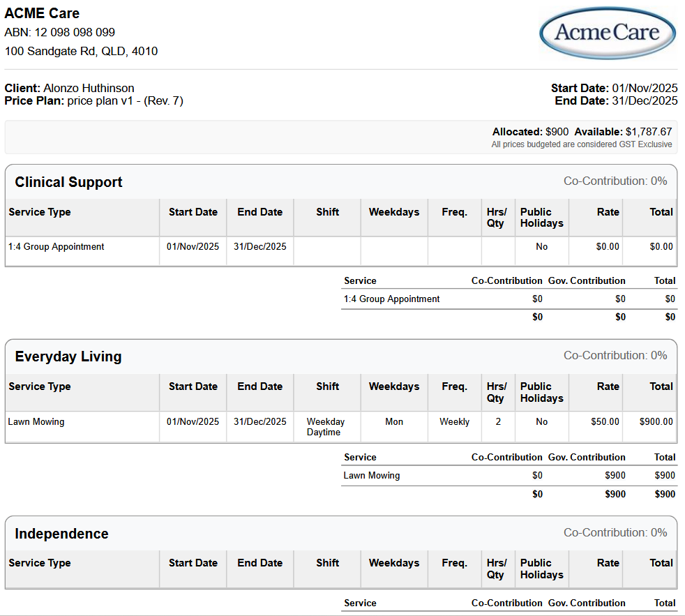
Task: Click Public Holidays column header in Independence table
Action: (x=541, y=569)
